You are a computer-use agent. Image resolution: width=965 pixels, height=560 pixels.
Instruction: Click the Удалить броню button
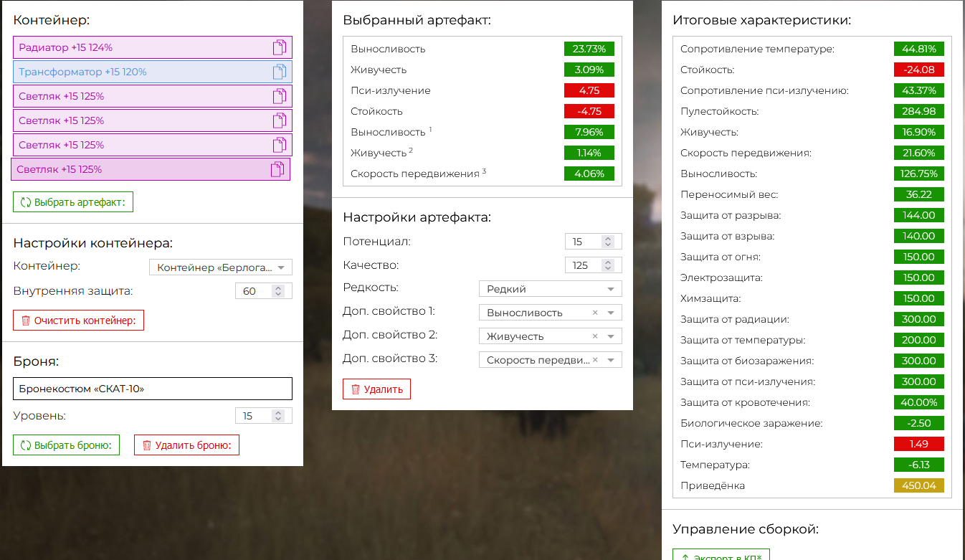(x=186, y=445)
